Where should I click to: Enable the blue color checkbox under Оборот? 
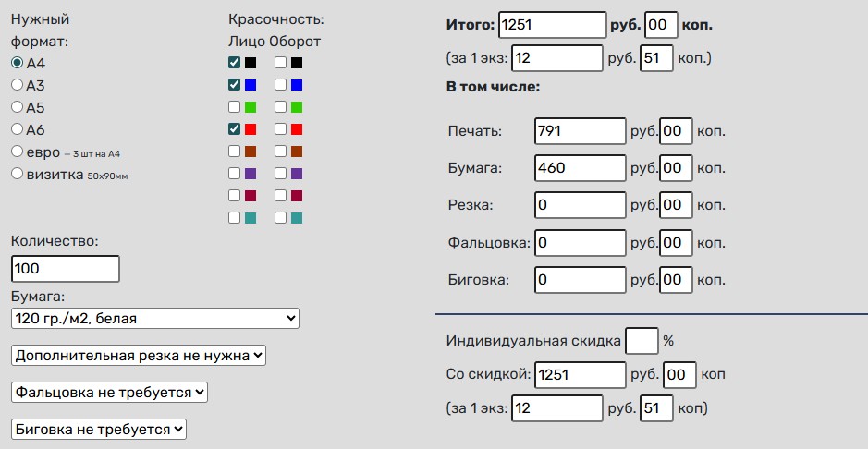(280, 85)
